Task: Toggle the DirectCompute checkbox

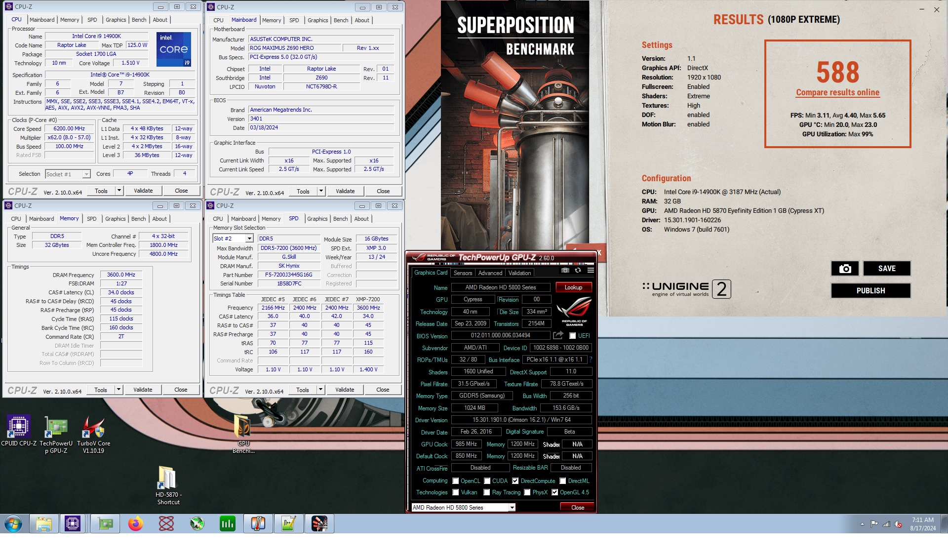Action: tap(515, 481)
